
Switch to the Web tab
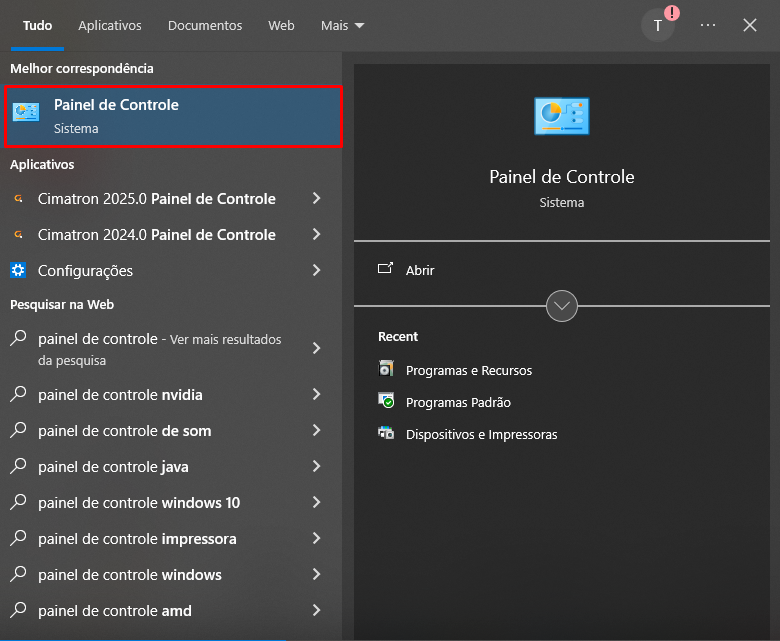click(282, 25)
